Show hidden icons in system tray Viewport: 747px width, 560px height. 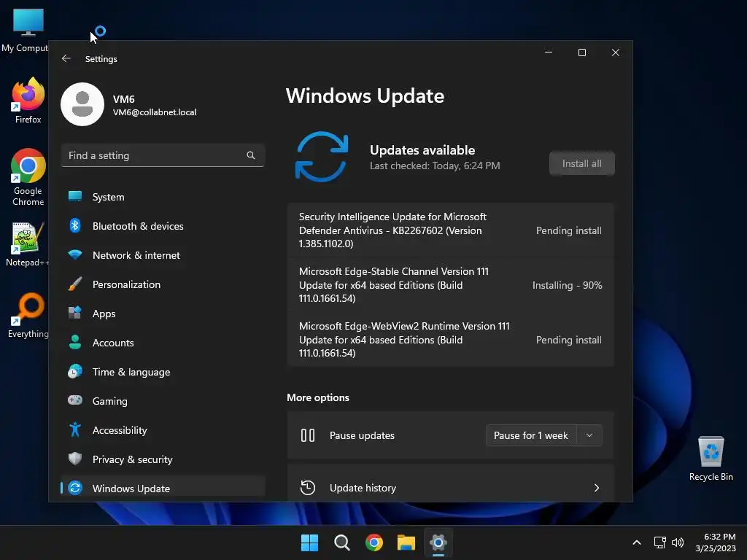[636, 542]
